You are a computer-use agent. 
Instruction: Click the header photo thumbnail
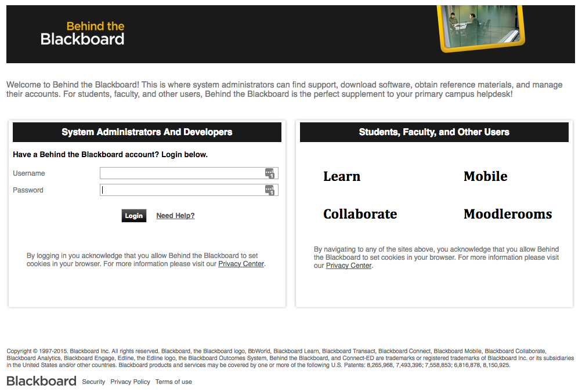482,27
